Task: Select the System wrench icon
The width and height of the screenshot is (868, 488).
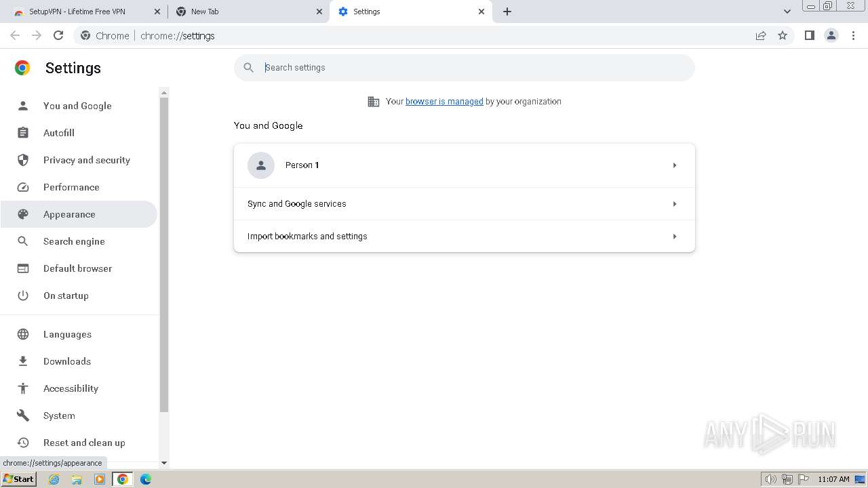Action: click(x=23, y=415)
